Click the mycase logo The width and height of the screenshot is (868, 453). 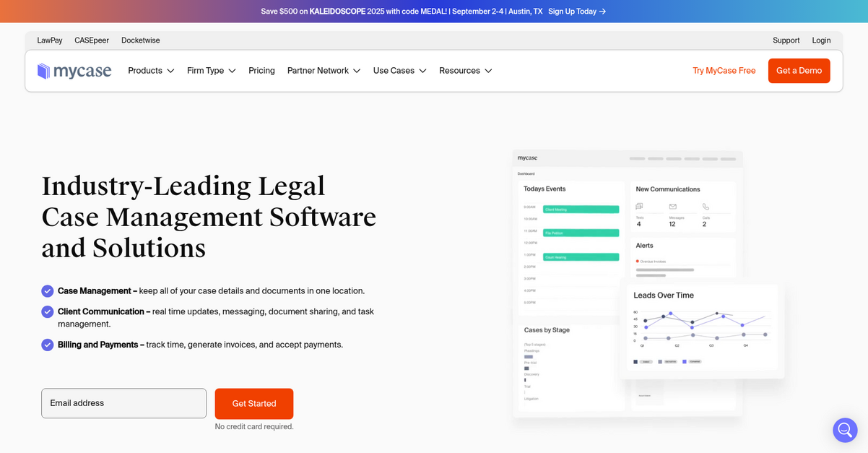(74, 71)
